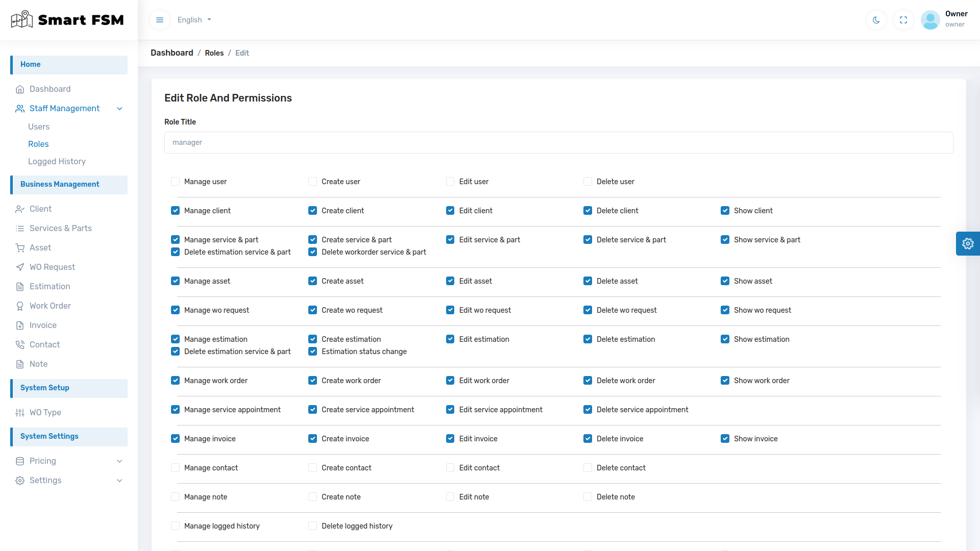
Task: Open Asset cart icon in sidebar
Action: pos(20,248)
